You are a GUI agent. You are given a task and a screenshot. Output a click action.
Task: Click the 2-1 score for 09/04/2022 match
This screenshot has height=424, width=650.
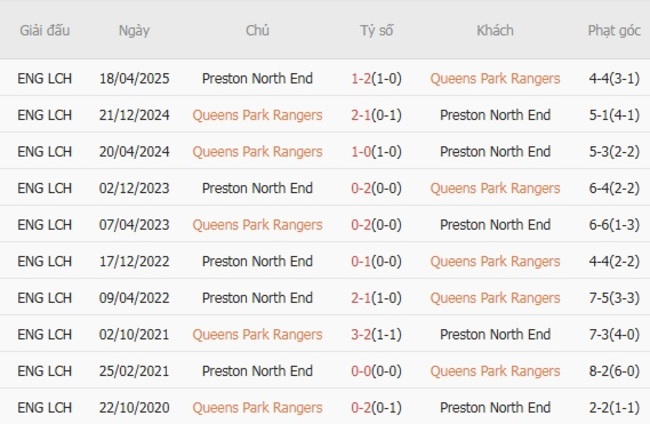360,298
